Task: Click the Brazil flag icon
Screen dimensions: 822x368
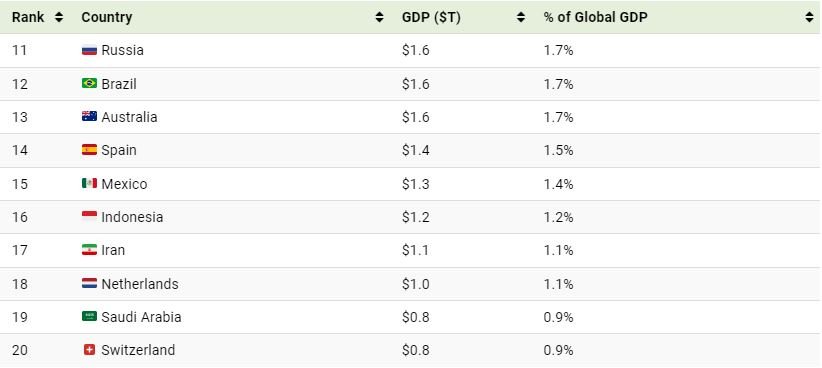Action: click(x=89, y=83)
